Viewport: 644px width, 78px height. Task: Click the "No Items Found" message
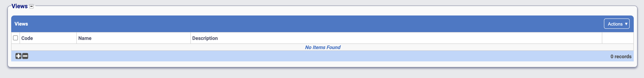click(323, 47)
